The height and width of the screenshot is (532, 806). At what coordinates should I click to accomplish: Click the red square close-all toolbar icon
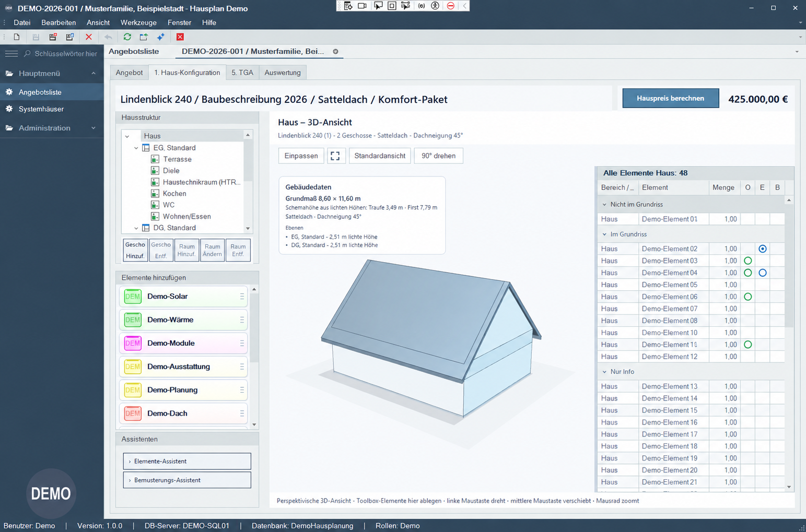[x=180, y=37]
